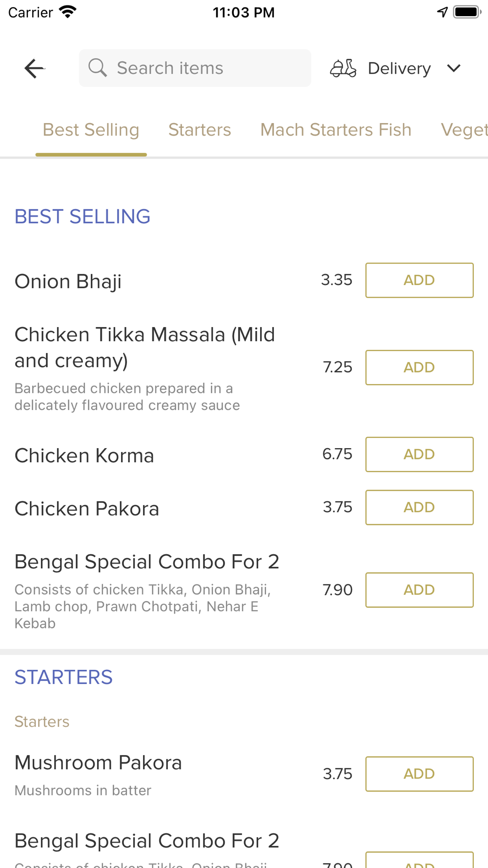Add Onion Bhaji to the order
The image size is (488, 868).
419,280
